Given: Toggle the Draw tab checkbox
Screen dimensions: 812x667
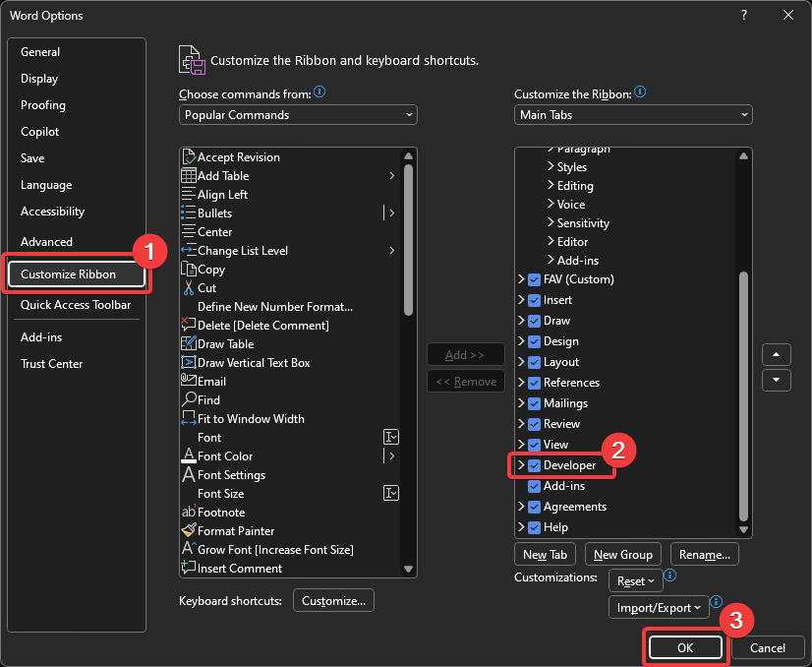Looking at the screenshot, I should (x=534, y=321).
